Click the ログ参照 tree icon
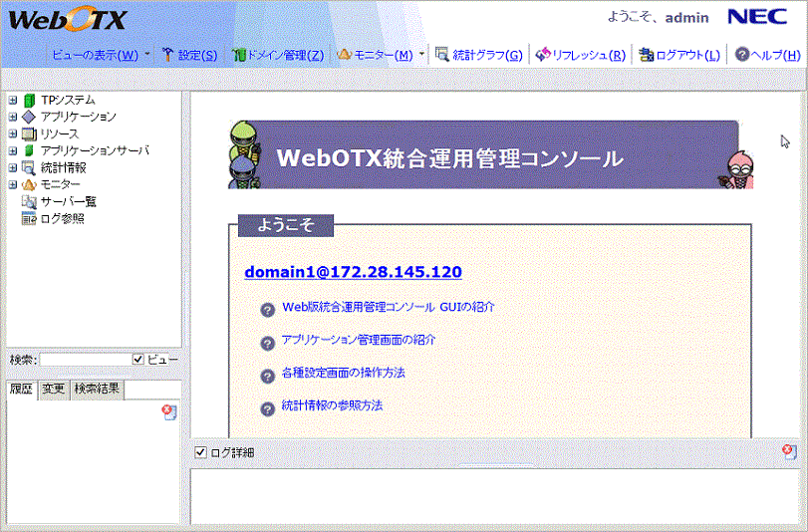The height and width of the screenshot is (532, 808). [29, 218]
